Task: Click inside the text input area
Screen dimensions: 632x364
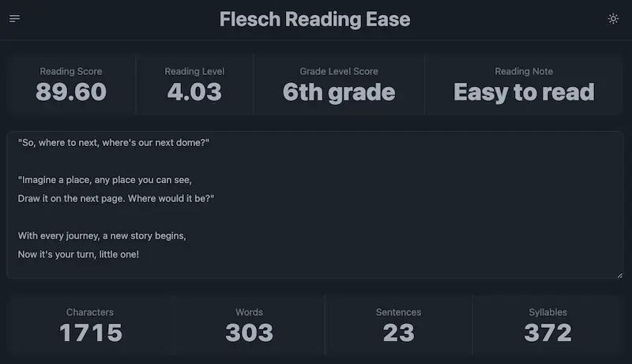Action: coord(314,205)
